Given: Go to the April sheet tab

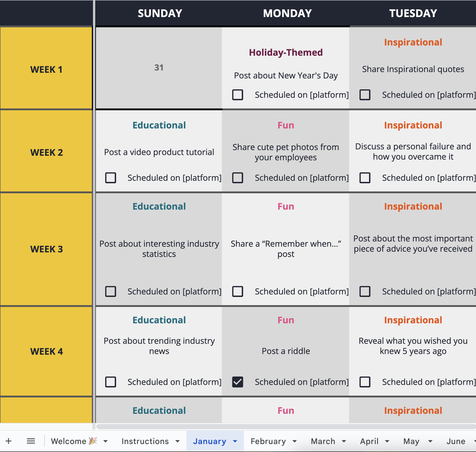Looking at the screenshot, I should 369,441.
